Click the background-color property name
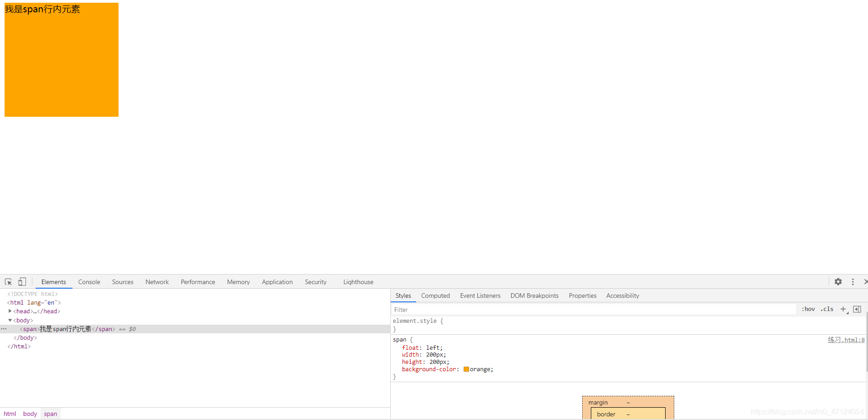 pyautogui.click(x=429, y=369)
